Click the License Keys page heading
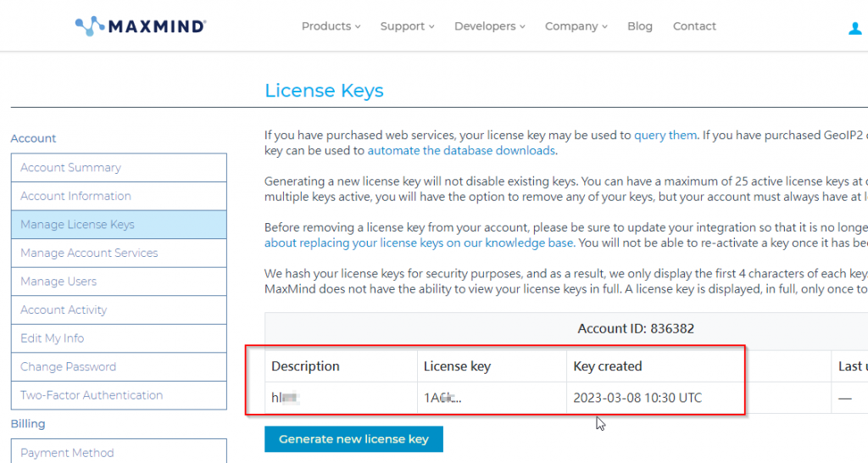Image resolution: width=868 pixels, height=463 pixels. (324, 90)
